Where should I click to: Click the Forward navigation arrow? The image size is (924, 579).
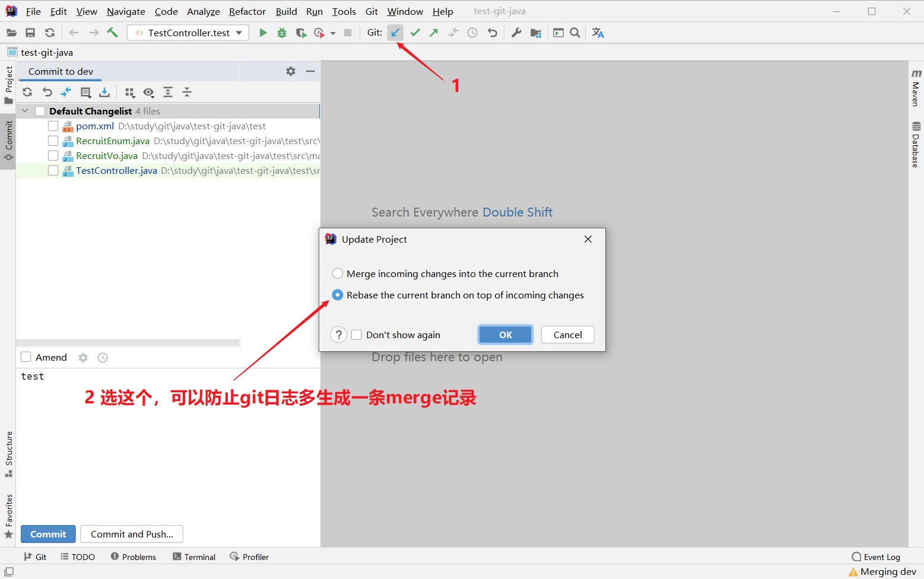pos(93,33)
